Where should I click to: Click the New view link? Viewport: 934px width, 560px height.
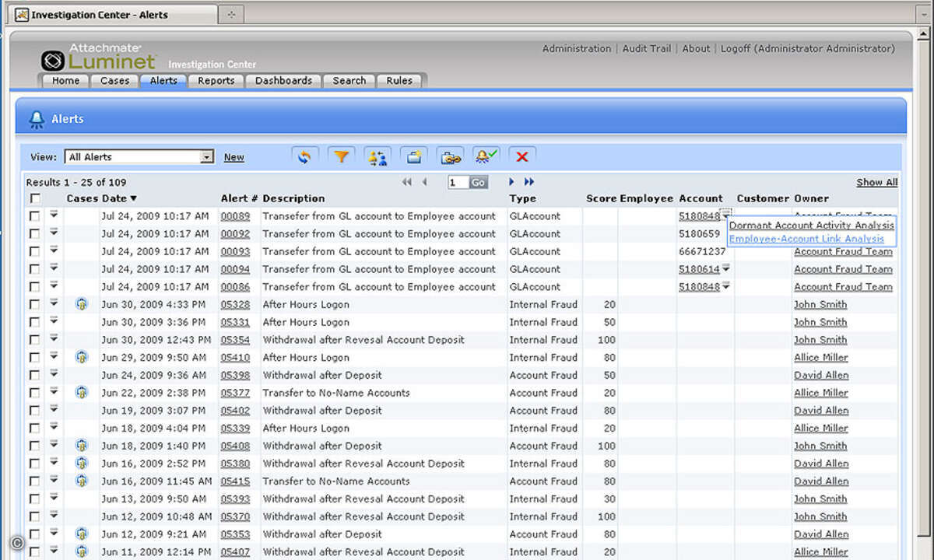[x=234, y=157]
